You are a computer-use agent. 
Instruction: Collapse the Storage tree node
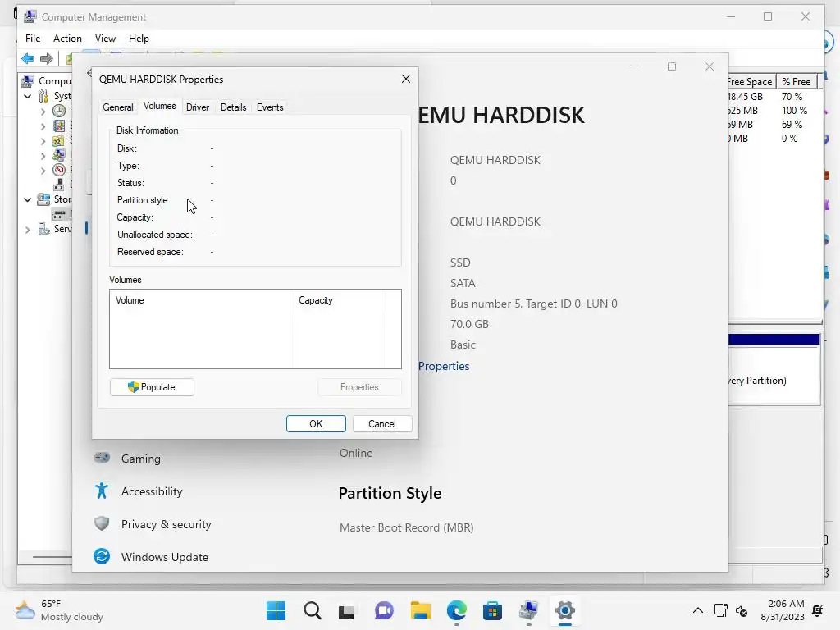[27, 199]
